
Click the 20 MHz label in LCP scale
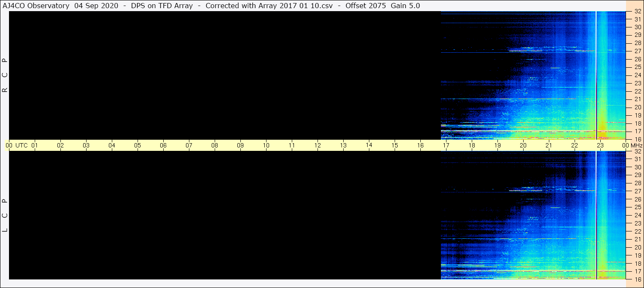pyautogui.click(x=637, y=247)
